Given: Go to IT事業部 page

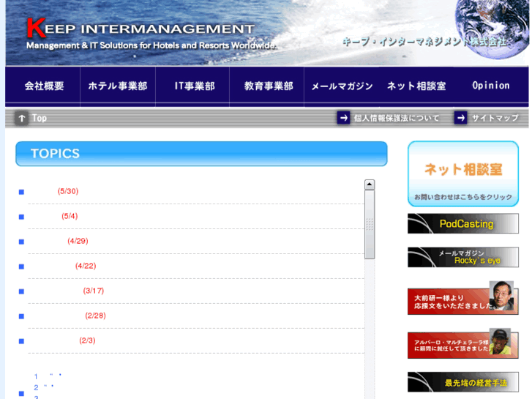Looking at the screenshot, I should pyautogui.click(x=195, y=86).
